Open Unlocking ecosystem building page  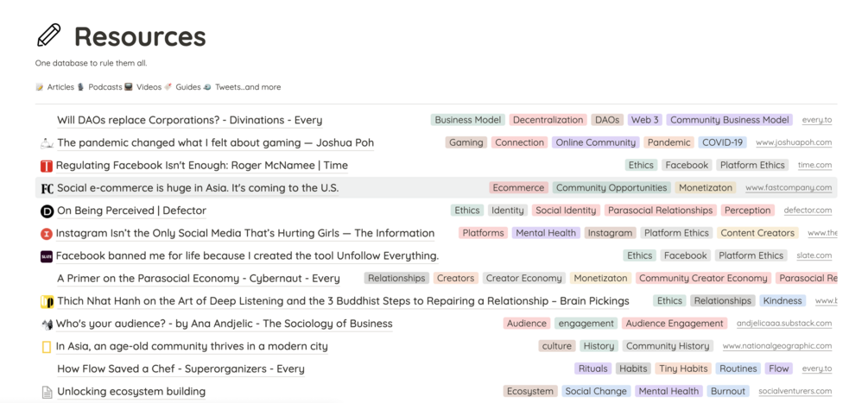(131, 392)
